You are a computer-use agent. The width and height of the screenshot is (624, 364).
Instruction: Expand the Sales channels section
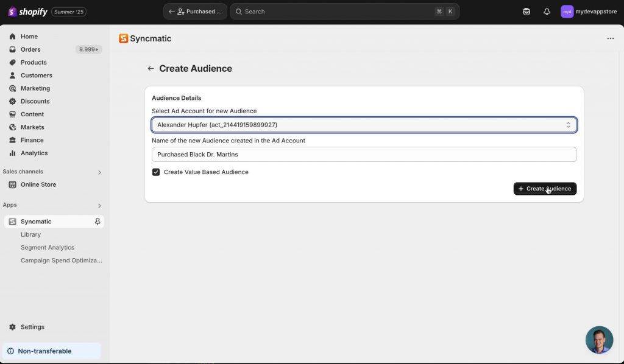tap(99, 172)
